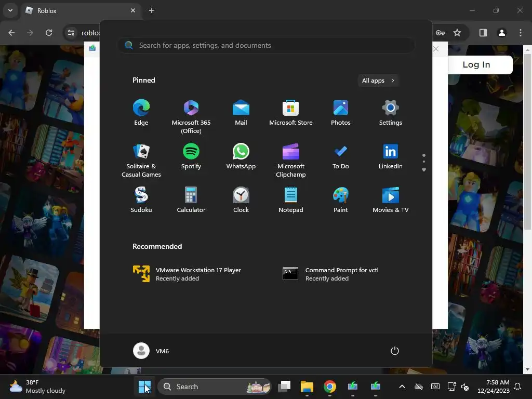Close the Roblox tab
Screen dimensions: 532x399
[x=133, y=10]
